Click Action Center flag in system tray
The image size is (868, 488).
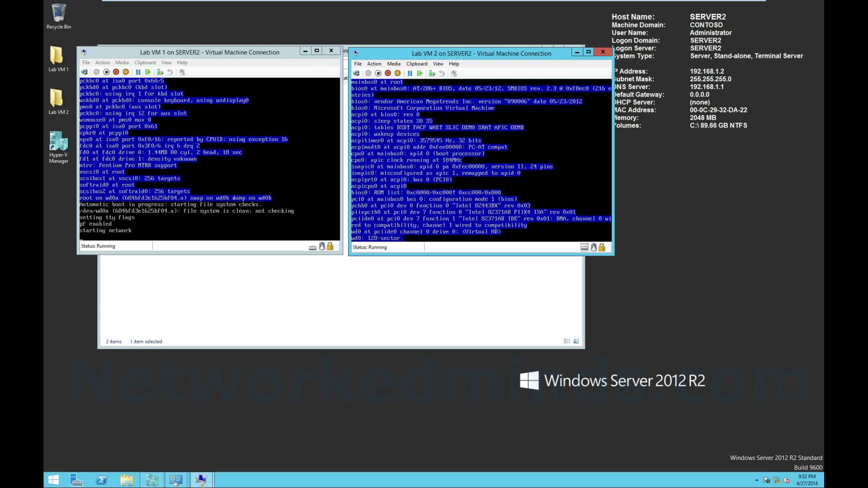click(767, 480)
